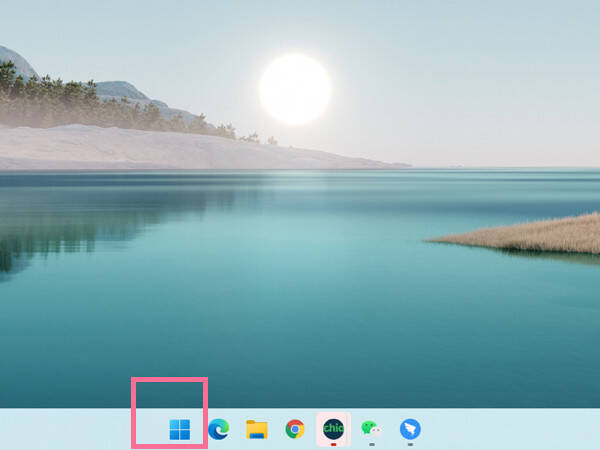Open the blue bird DingTalk icon
Image resolution: width=600 pixels, height=450 pixels.
pos(410,429)
